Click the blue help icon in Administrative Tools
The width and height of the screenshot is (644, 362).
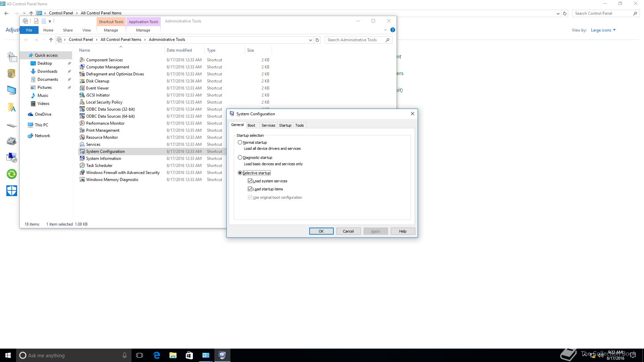pyautogui.click(x=392, y=30)
